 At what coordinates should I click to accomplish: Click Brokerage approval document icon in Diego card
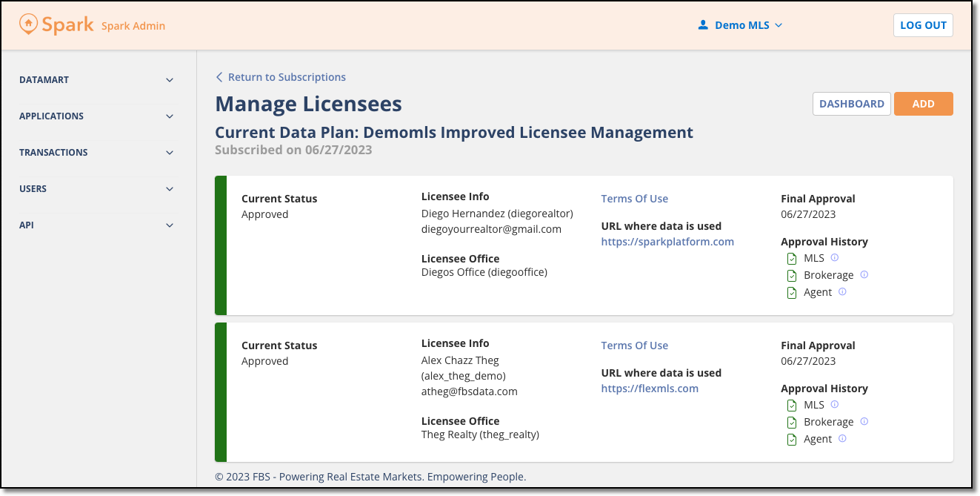pyautogui.click(x=792, y=276)
